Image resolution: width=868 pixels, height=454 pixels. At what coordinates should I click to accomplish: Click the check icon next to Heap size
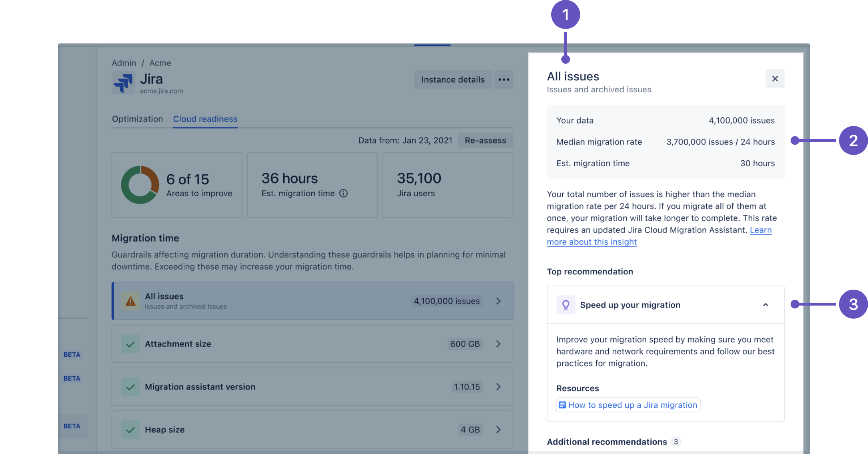click(x=131, y=430)
